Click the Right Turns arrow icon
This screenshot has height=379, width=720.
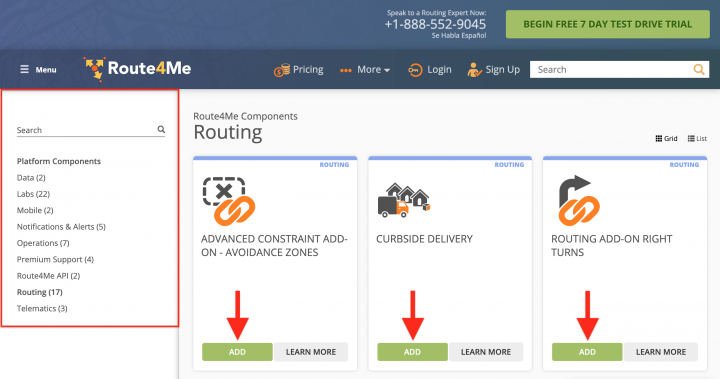tap(579, 200)
